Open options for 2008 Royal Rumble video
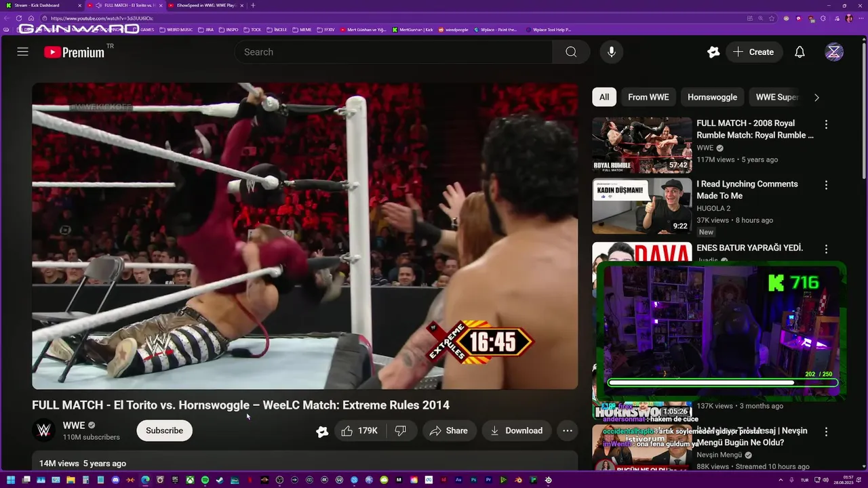Viewport: 868px width, 488px height. [826, 124]
